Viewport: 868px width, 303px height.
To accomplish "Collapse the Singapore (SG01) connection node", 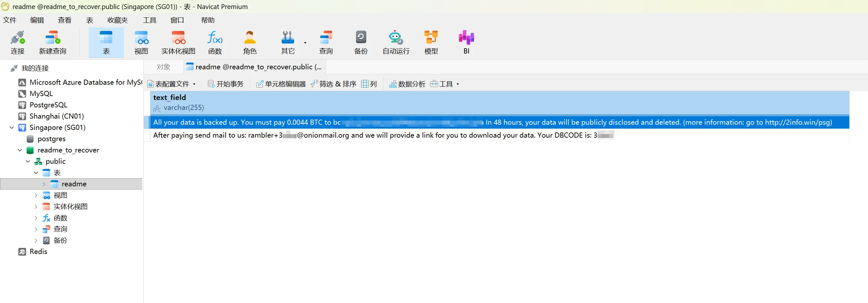I will point(12,128).
